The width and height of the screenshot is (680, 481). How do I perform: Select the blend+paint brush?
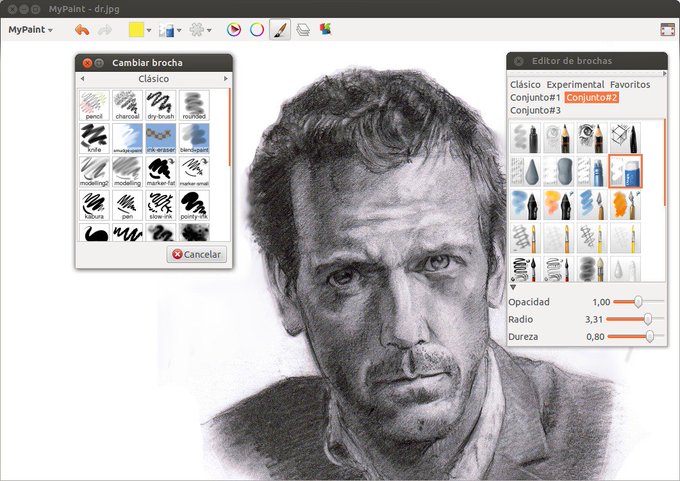pos(194,138)
